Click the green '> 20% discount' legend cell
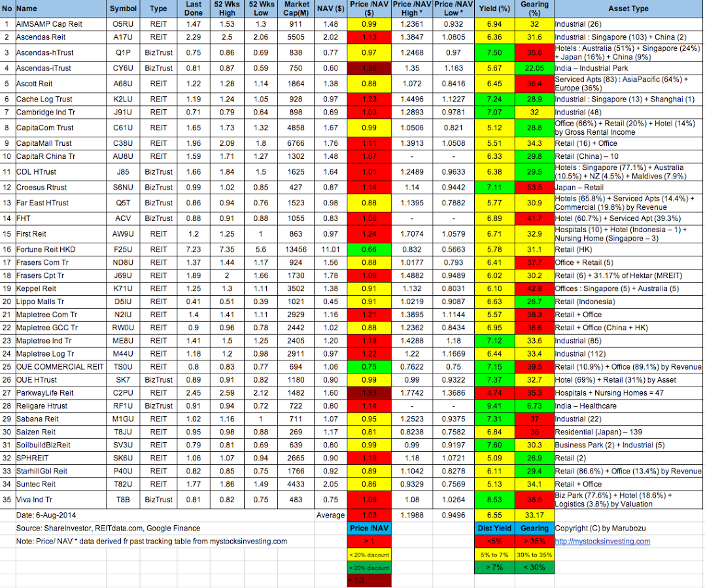 369,568
